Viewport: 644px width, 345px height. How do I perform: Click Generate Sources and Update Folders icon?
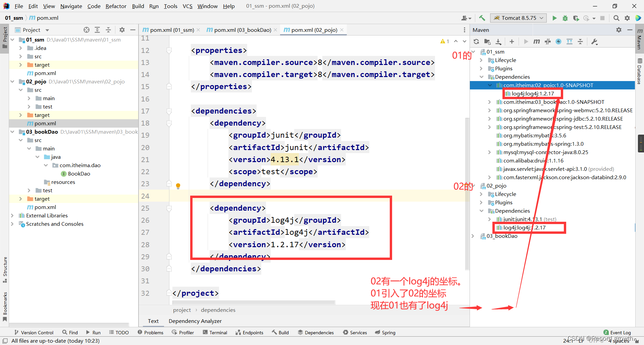(x=487, y=42)
